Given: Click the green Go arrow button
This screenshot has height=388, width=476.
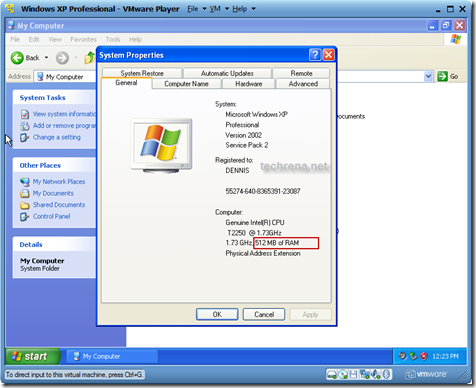Looking at the screenshot, I should click(x=442, y=76).
